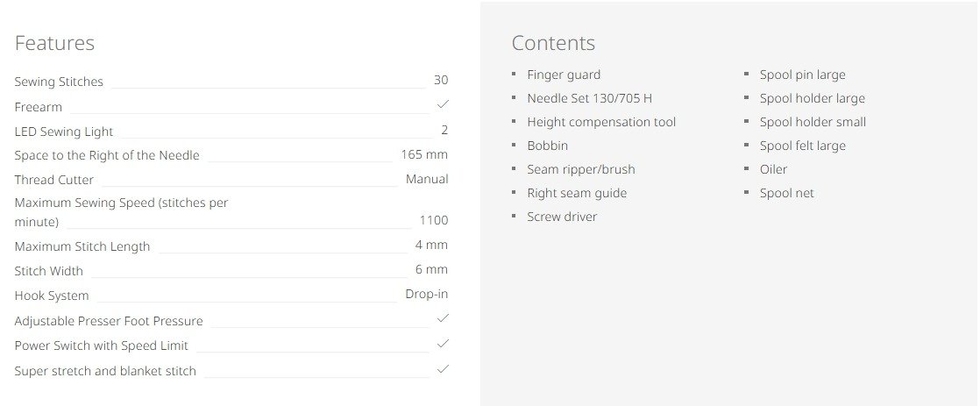Image resolution: width=980 pixels, height=406 pixels.
Task: Click the 165 mm needle space value
Action: pyautogui.click(x=424, y=155)
